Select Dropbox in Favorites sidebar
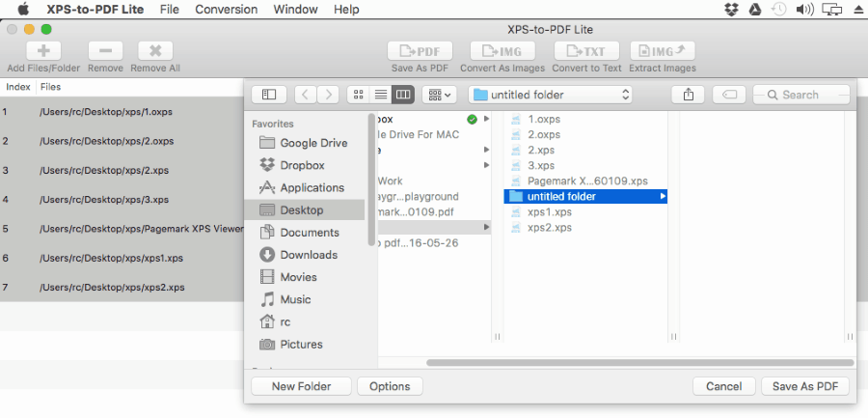This screenshot has height=418, width=868. pos(304,165)
